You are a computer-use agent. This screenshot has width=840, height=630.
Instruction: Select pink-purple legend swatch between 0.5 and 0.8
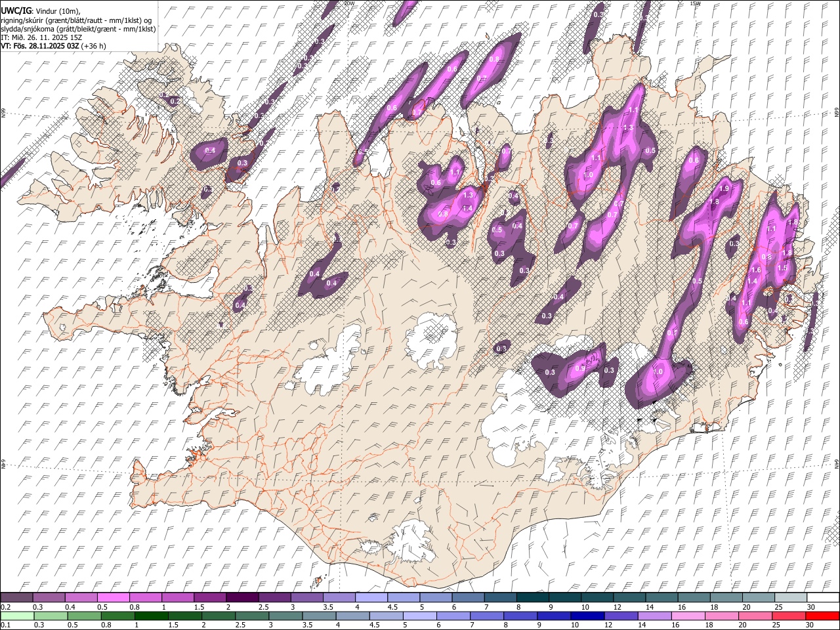(x=114, y=597)
